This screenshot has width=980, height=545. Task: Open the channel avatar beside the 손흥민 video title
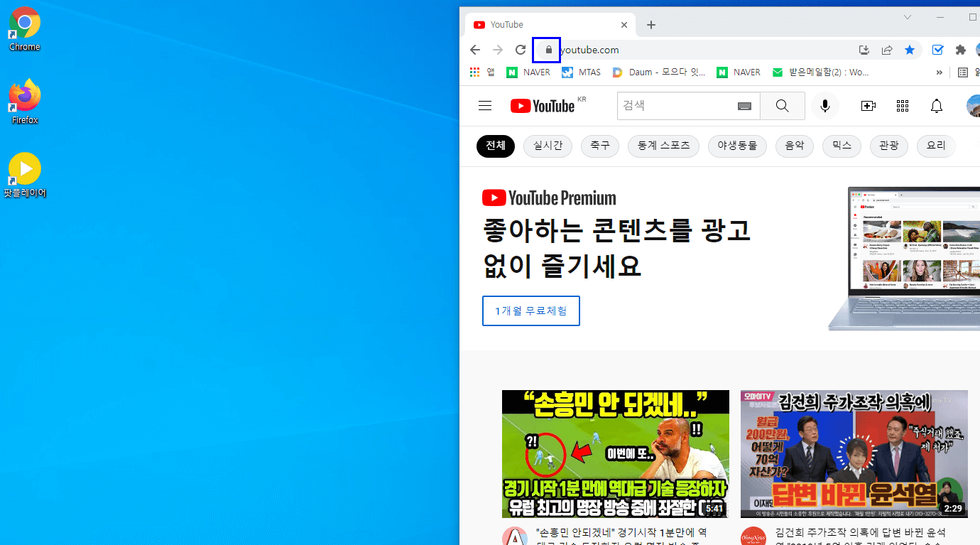515,536
